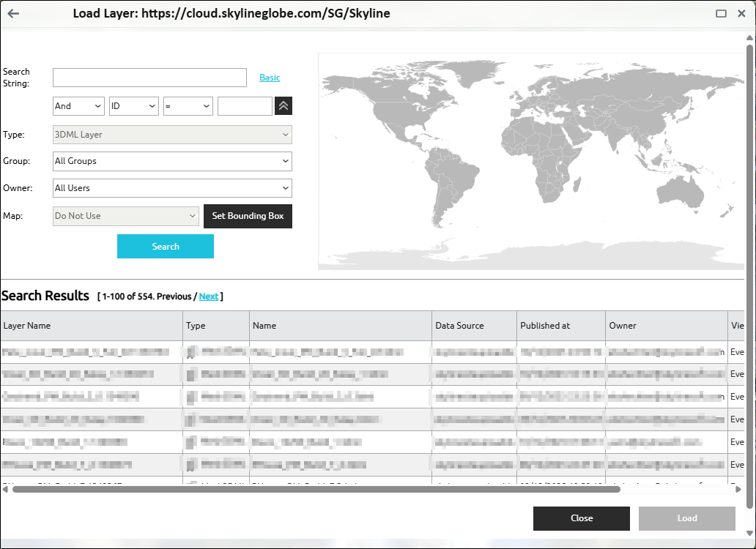The width and height of the screenshot is (756, 549).
Task: Maximize the Load Layer dialog
Action: tap(721, 13)
